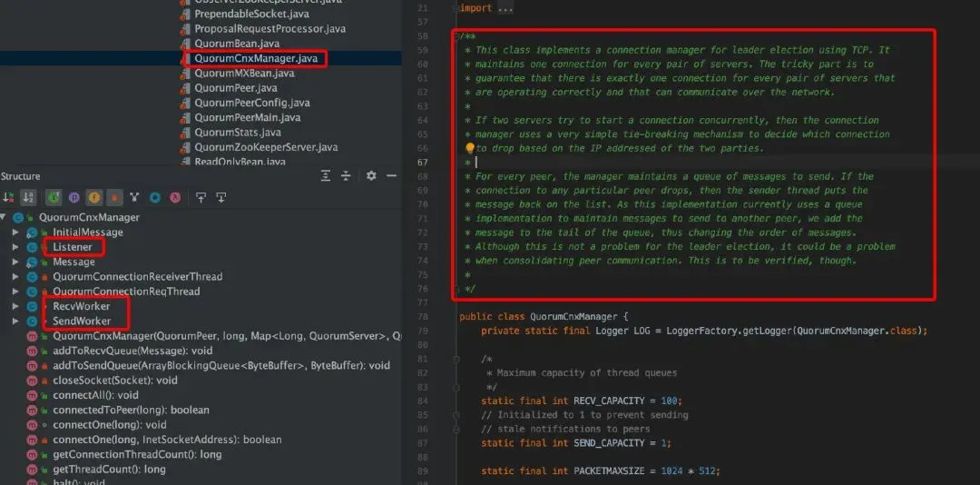Image resolution: width=980 pixels, height=485 pixels.
Task: Click the Java file icon beside QuorumPeer.java
Action: 184,88
